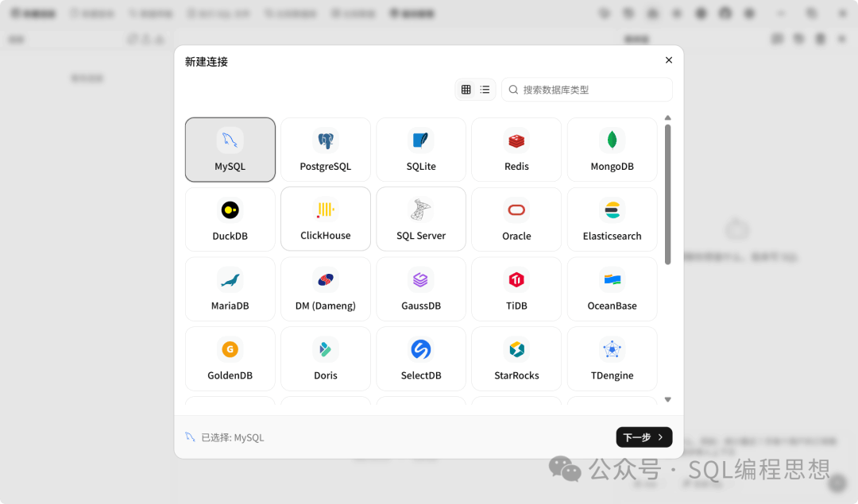
Task: Click the database list scrollbar thumb
Action: click(x=667, y=194)
